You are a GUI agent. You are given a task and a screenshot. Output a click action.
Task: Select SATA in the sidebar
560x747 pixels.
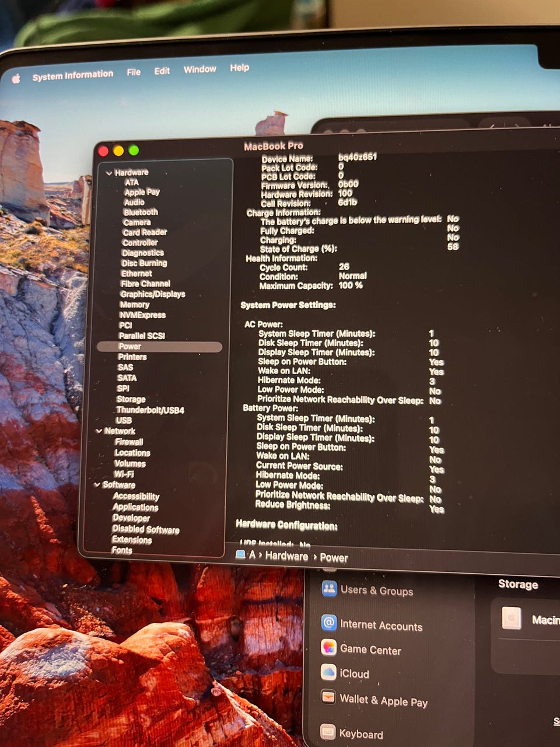(127, 378)
